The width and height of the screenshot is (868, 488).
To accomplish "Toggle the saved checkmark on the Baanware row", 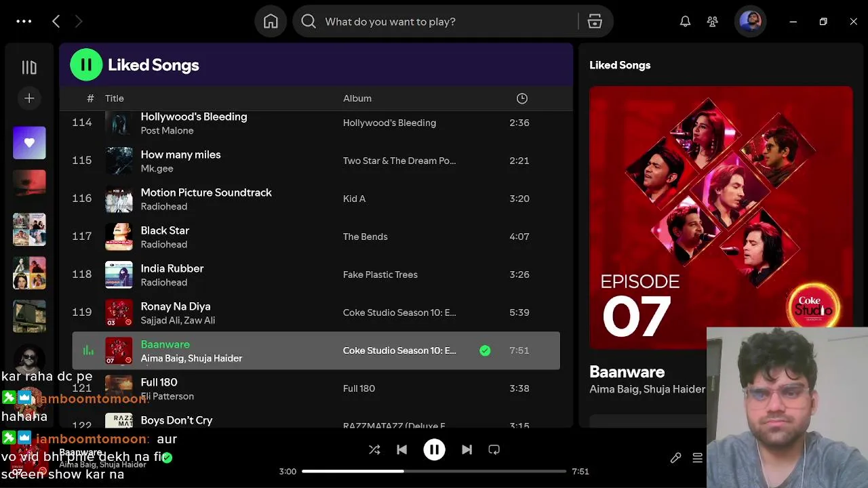I will 485,350.
